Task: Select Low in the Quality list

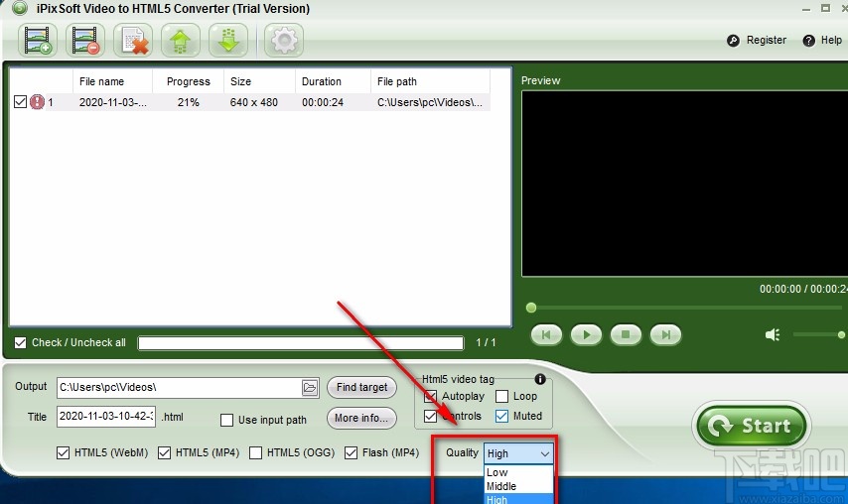Action: point(518,472)
